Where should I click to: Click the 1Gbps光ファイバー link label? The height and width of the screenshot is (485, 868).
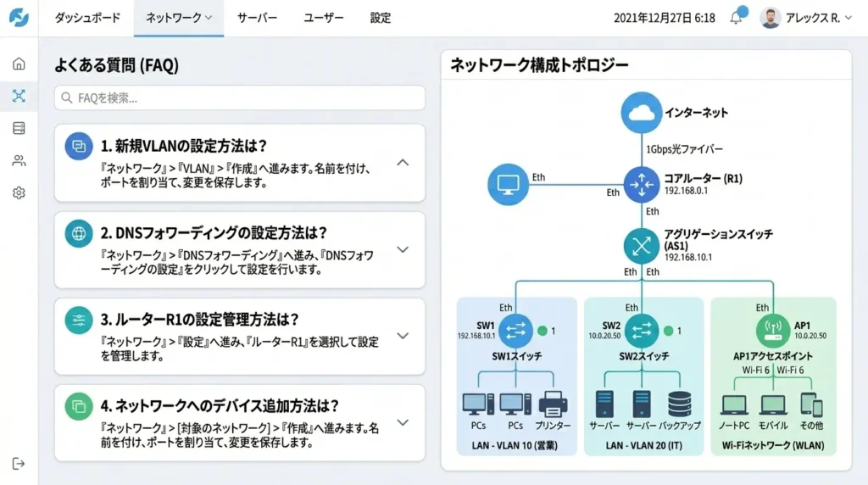(x=684, y=149)
